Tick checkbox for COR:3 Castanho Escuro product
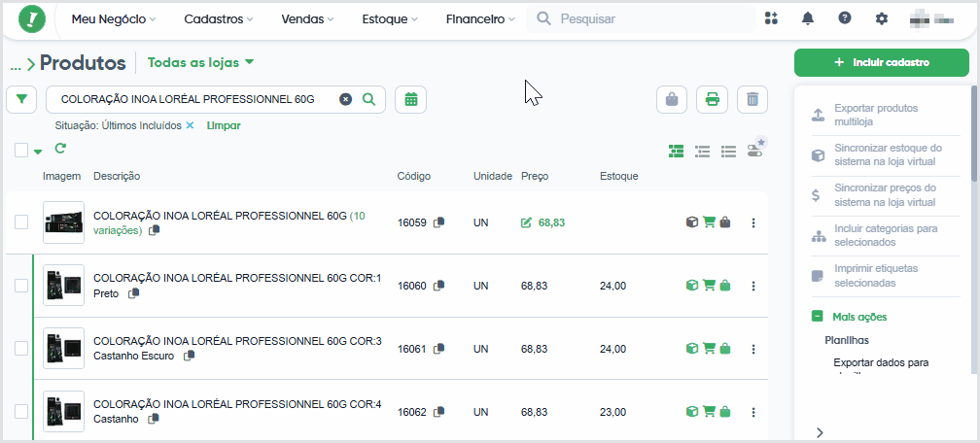980x443 pixels. click(21, 349)
